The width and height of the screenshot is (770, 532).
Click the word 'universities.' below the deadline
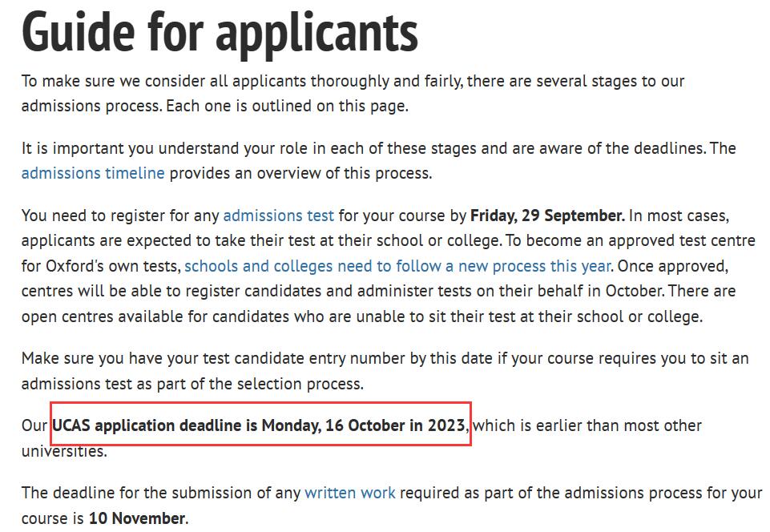click(64, 451)
